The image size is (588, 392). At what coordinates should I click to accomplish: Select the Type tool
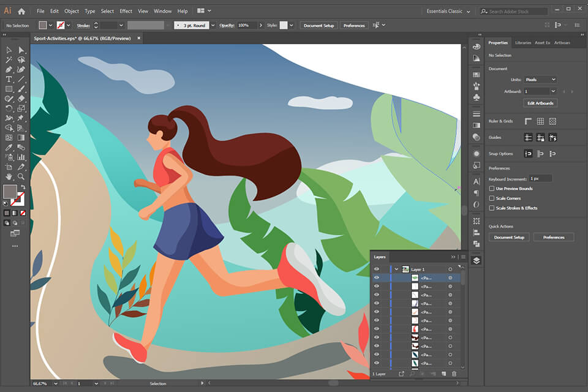click(9, 80)
